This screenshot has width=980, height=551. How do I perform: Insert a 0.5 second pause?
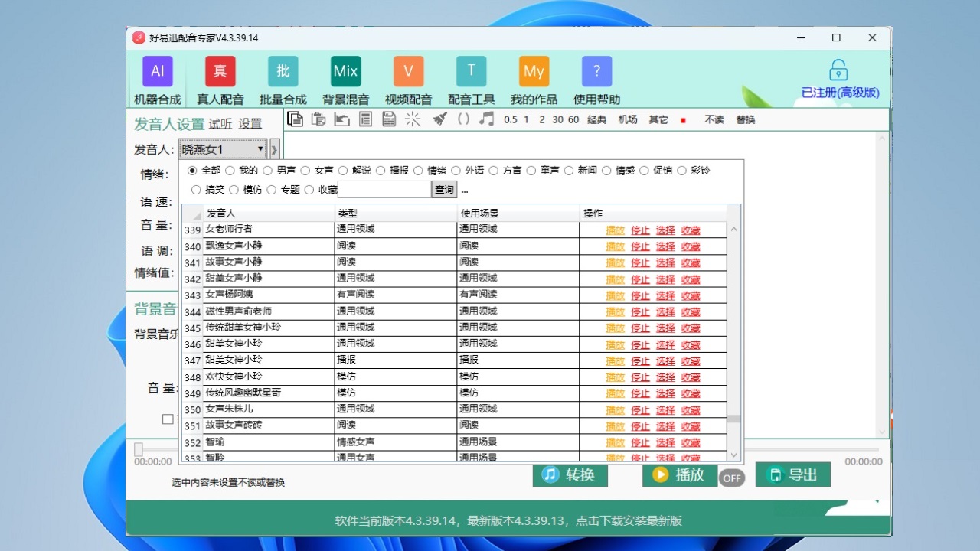(x=512, y=119)
